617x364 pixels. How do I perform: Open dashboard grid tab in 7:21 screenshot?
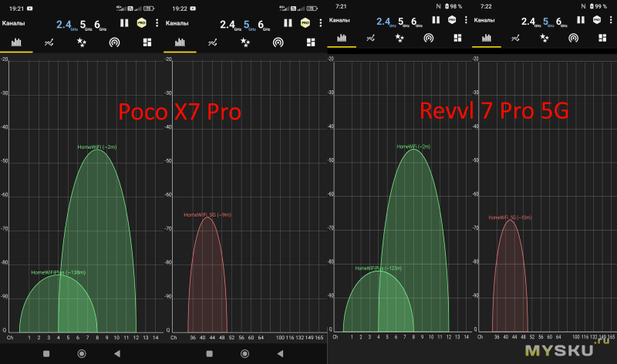click(457, 38)
